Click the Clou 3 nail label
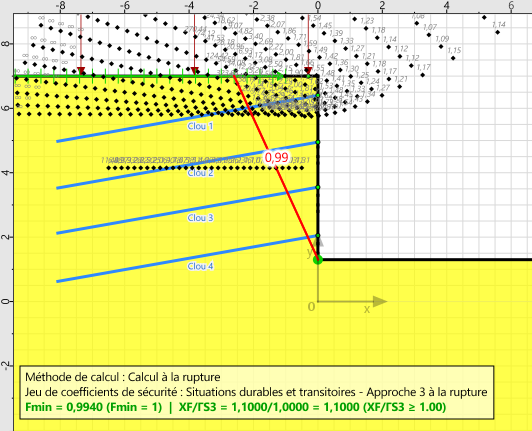The height and width of the screenshot is (431, 532). point(200,218)
